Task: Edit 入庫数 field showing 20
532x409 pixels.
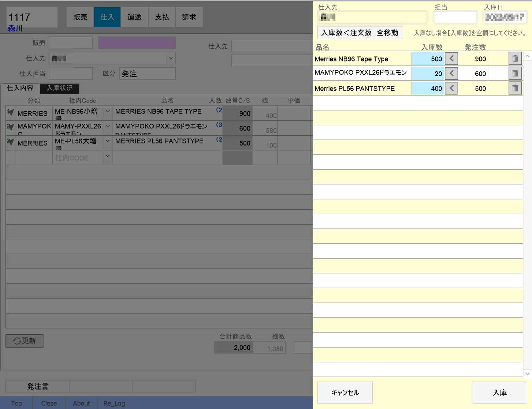Action: 428,74
